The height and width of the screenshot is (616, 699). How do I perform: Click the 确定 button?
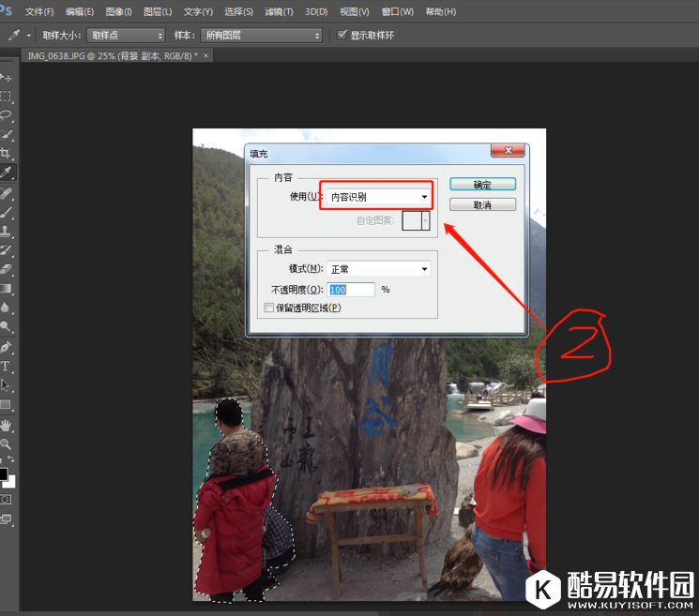482,185
